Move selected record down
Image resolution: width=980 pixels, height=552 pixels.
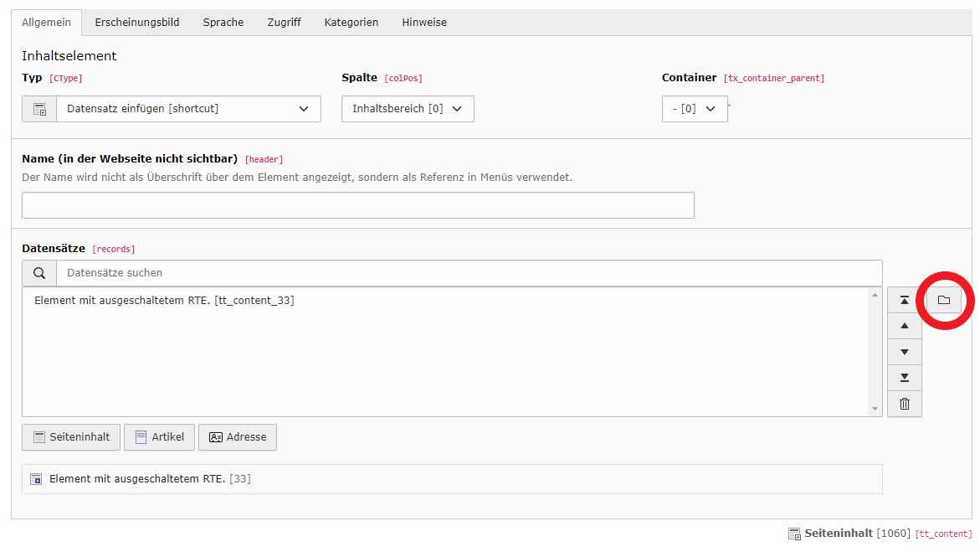coord(905,353)
